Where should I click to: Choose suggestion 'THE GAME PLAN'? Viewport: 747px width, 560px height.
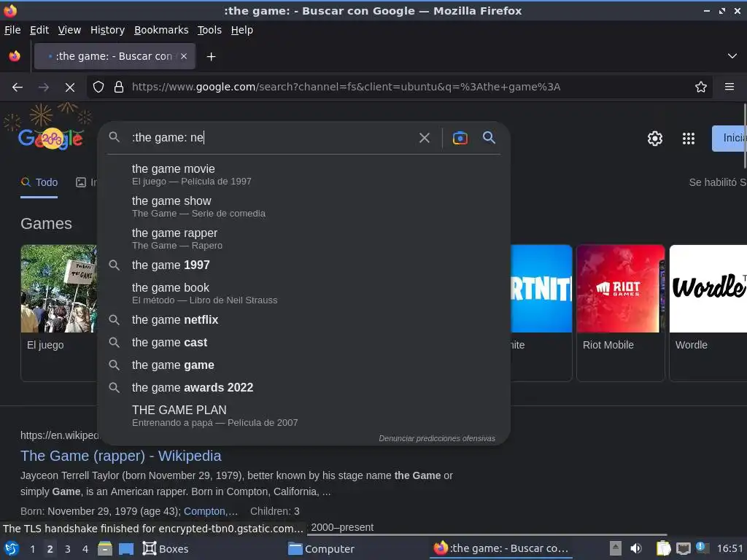point(304,415)
